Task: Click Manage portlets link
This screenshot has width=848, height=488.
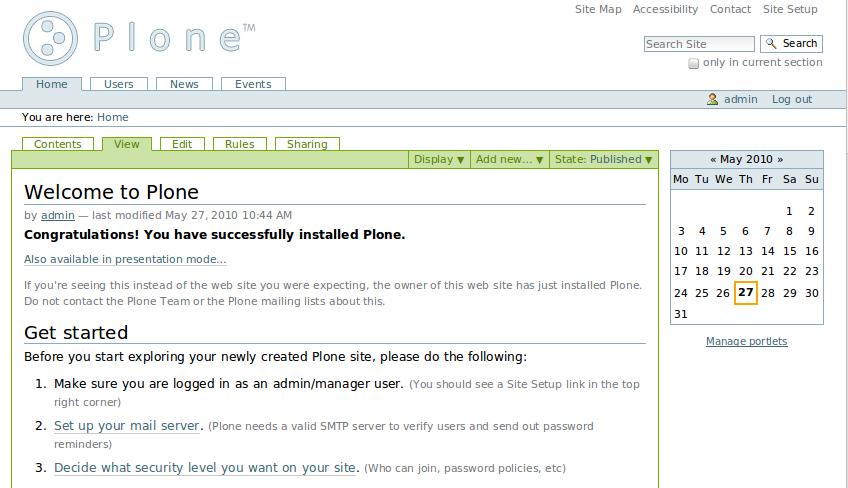Action: click(746, 341)
